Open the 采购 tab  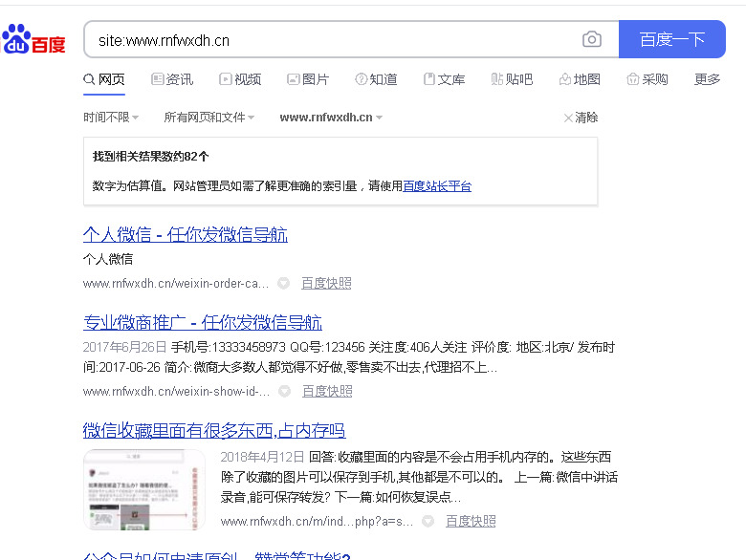tap(648, 79)
